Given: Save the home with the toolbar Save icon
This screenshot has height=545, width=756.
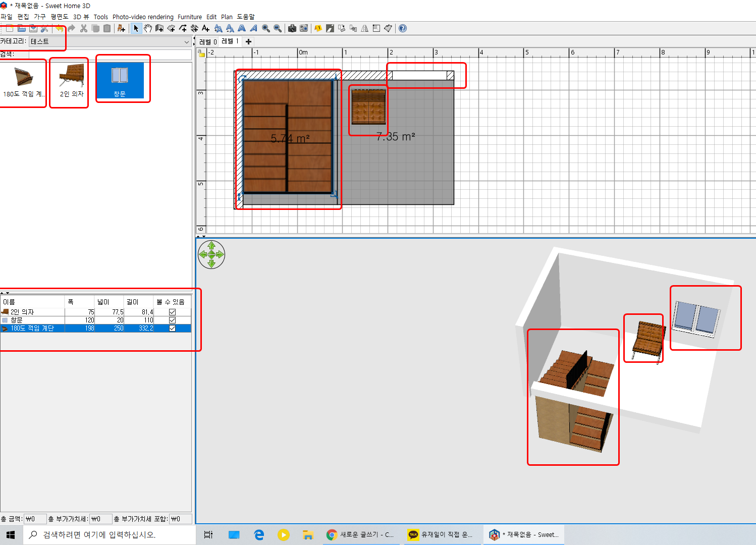Looking at the screenshot, I should tap(33, 28).
